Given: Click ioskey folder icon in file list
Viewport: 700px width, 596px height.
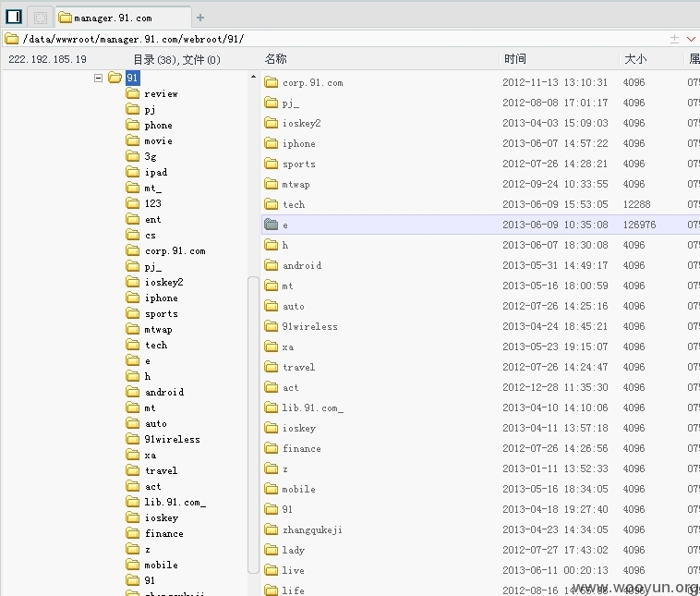Looking at the screenshot, I should 271,428.
